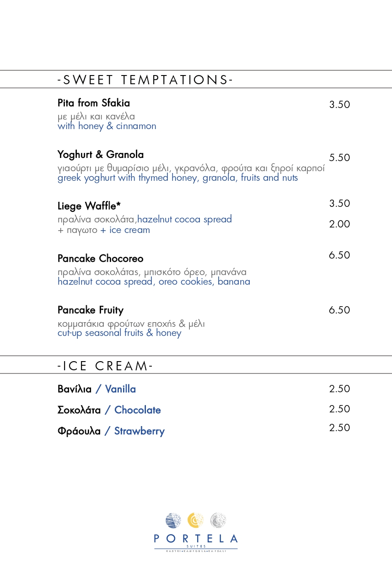
Task: Click the Pita from Sfakia title
Action: pyautogui.click(x=94, y=103)
